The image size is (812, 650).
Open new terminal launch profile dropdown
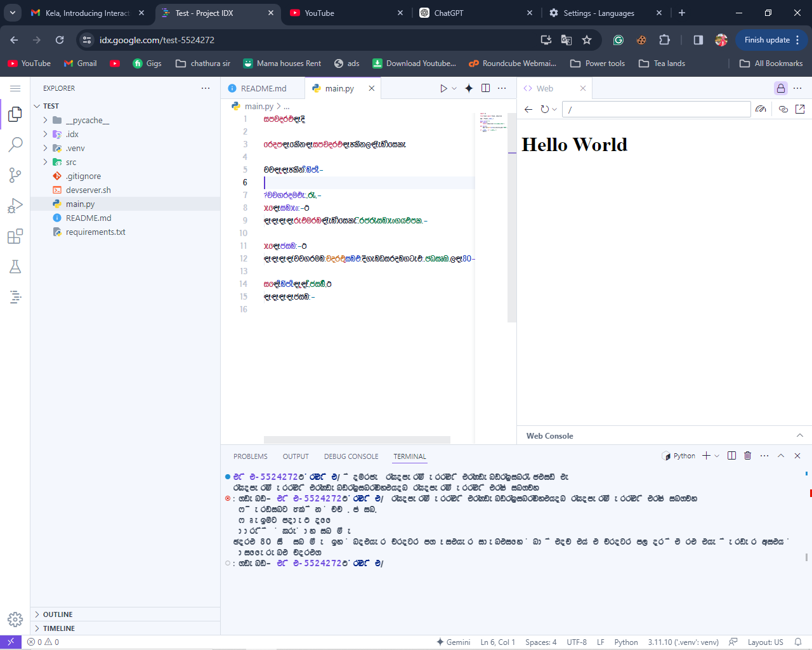tap(717, 456)
